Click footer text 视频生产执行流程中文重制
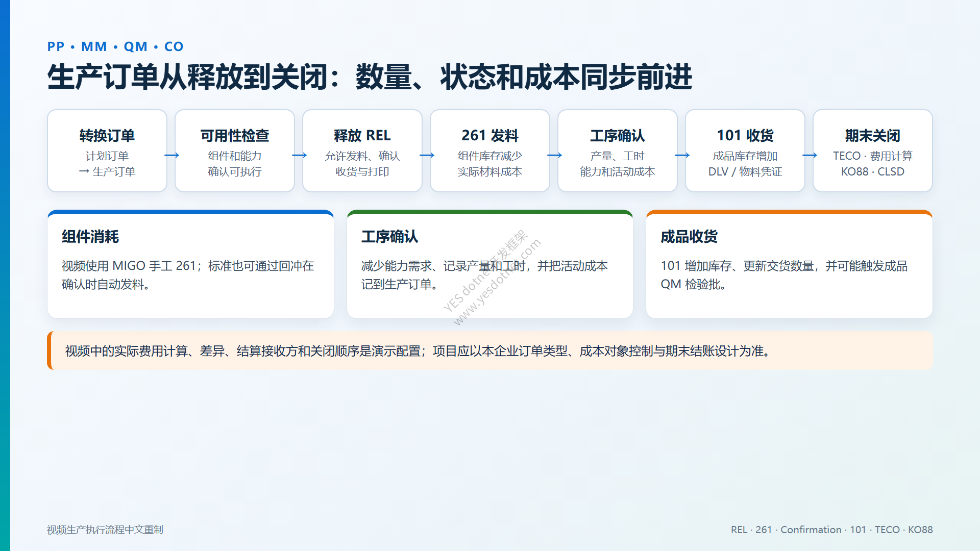 (105, 530)
